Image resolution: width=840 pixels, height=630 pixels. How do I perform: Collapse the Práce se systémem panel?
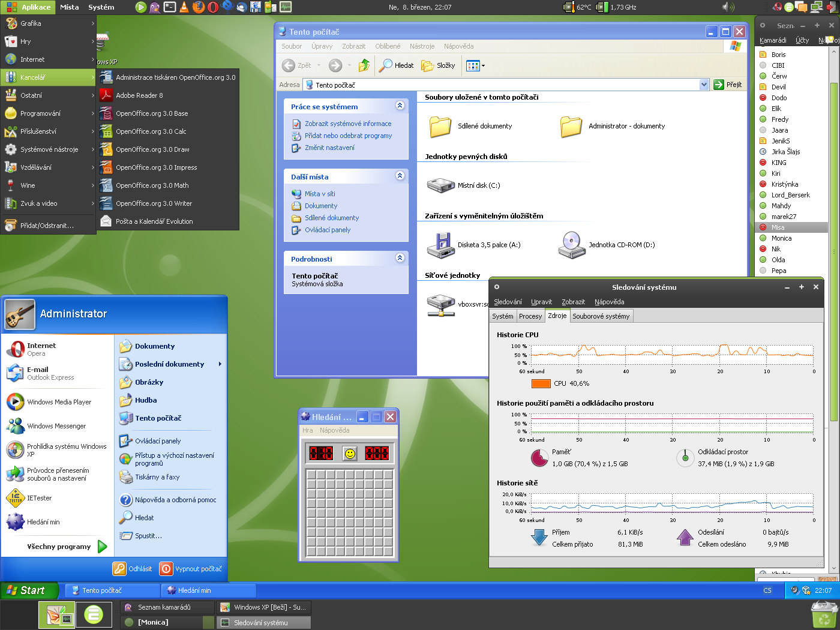click(400, 106)
